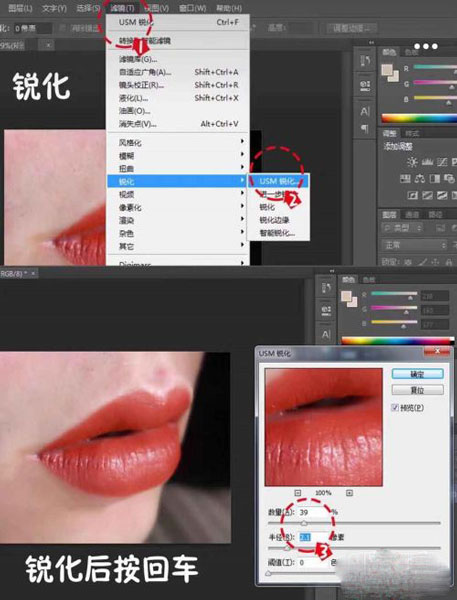
Task: Select 锐化边缘 in the sharpen submenu
Action: (279, 220)
